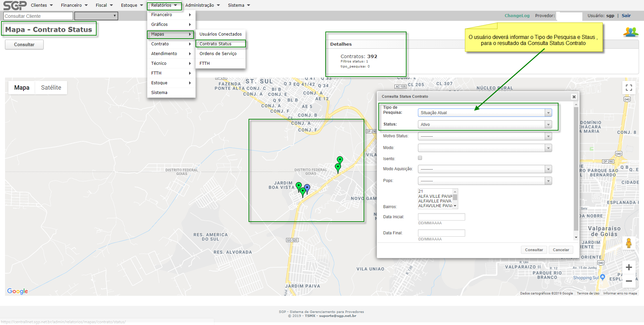The height and width of the screenshot is (325, 644).
Task: Click the blue map marker pin
Action: coord(307,188)
